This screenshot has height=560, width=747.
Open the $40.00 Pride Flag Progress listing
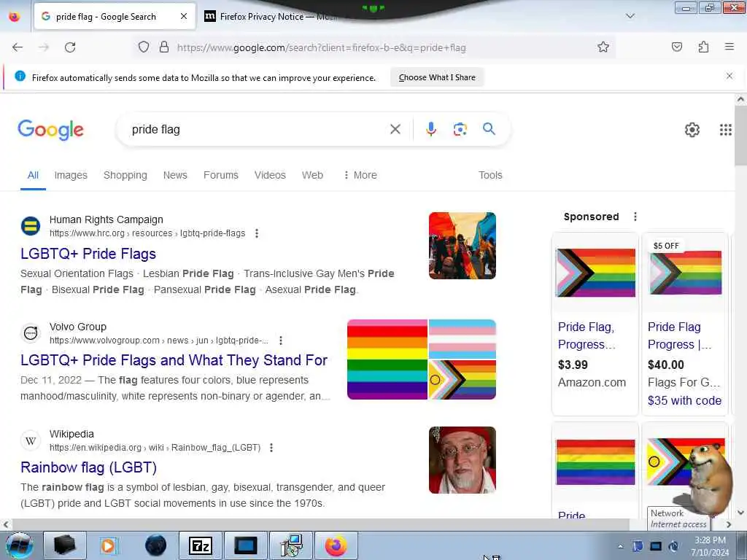(x=684, y=324)
